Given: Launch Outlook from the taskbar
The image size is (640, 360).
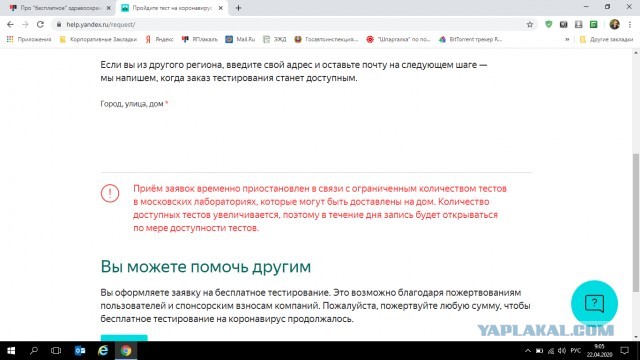Looking at the screenshot, I should 80,351.
